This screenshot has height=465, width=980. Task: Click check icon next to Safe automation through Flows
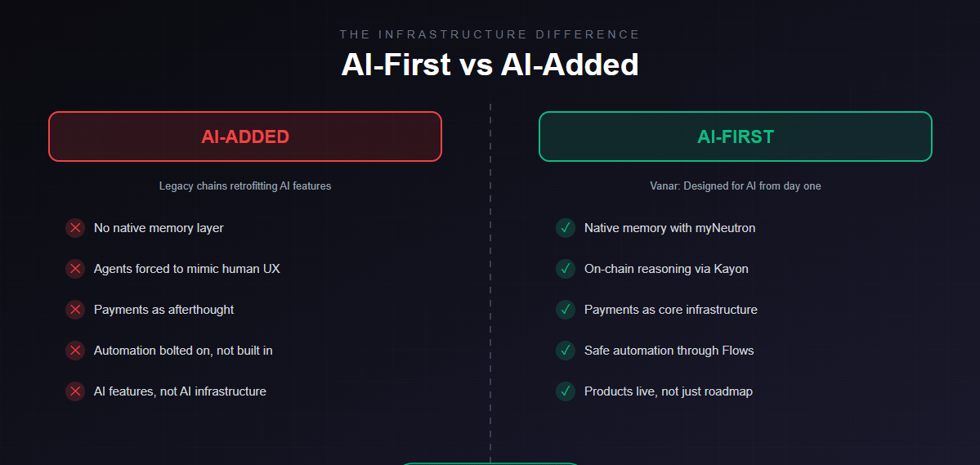pyautogui.click(x=565, y=351)
